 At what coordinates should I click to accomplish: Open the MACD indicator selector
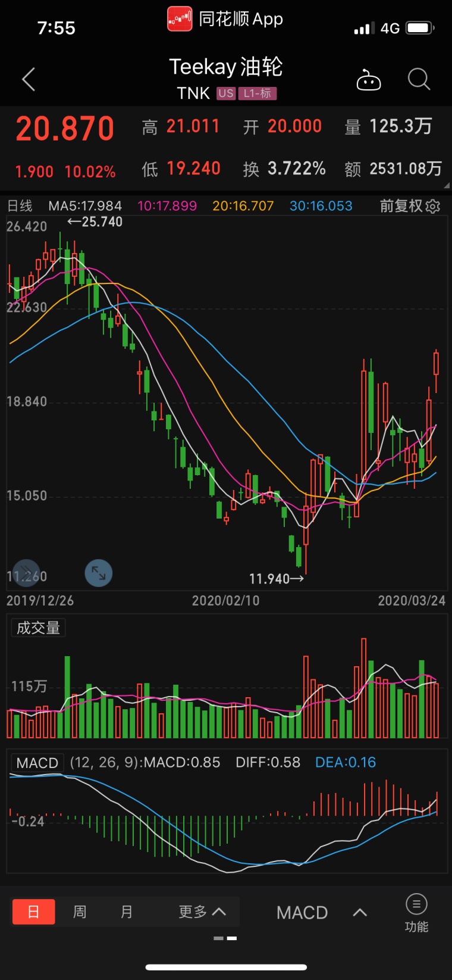pos(322,912)
